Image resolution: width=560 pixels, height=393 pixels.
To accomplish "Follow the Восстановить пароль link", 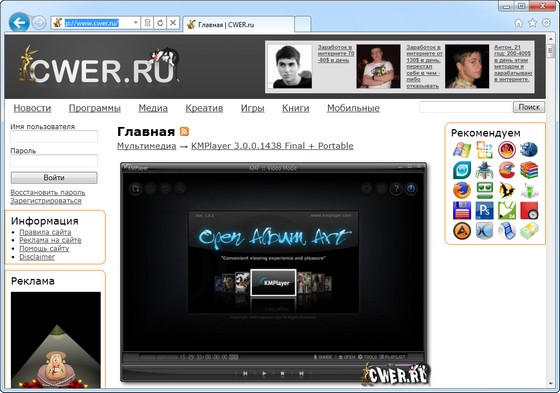I will point(48,192).
